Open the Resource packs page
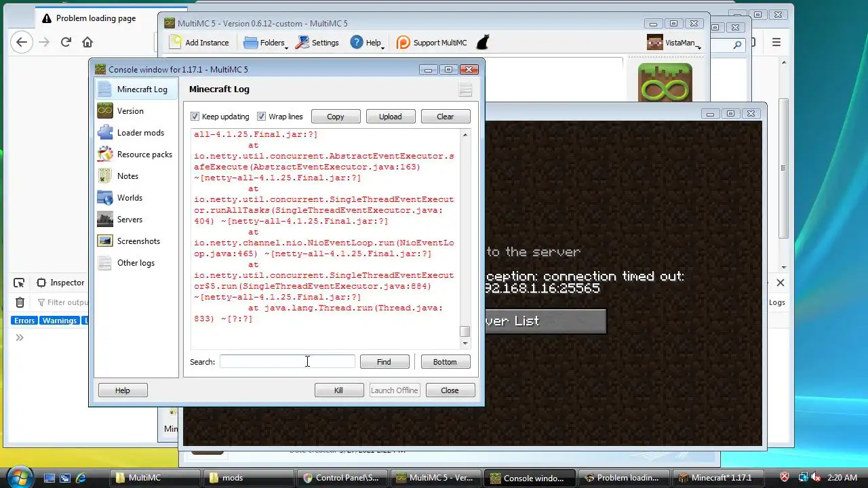 tap(136, 154)
